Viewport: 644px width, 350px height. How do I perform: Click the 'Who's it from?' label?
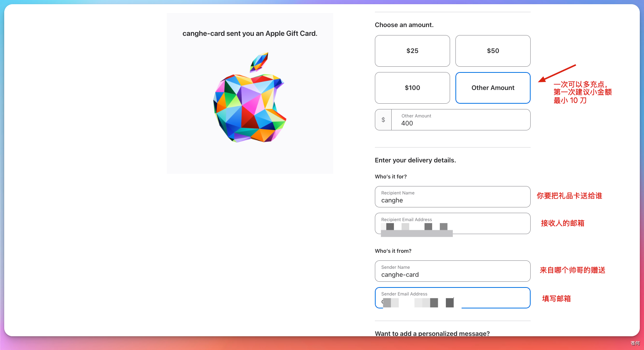click(x=393, y=251)
